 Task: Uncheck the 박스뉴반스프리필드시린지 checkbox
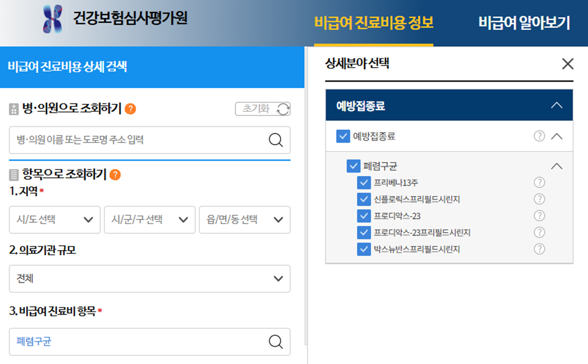363,249
